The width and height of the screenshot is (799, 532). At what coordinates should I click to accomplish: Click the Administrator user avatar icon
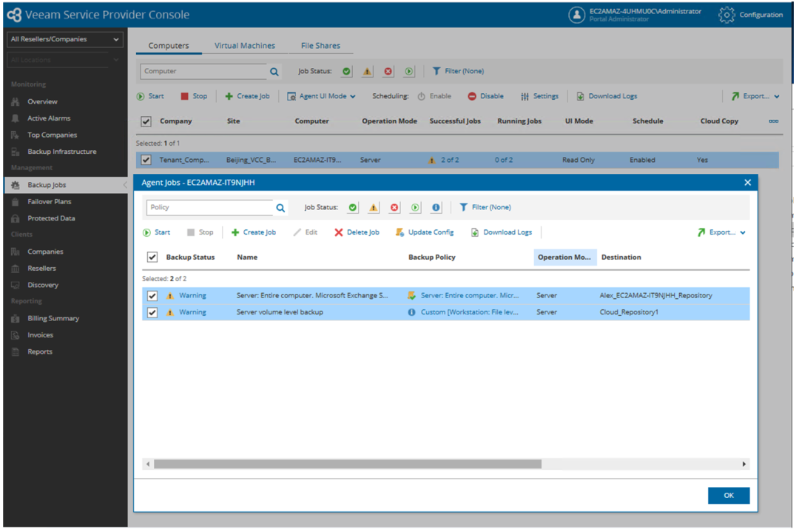coord(577,15)
